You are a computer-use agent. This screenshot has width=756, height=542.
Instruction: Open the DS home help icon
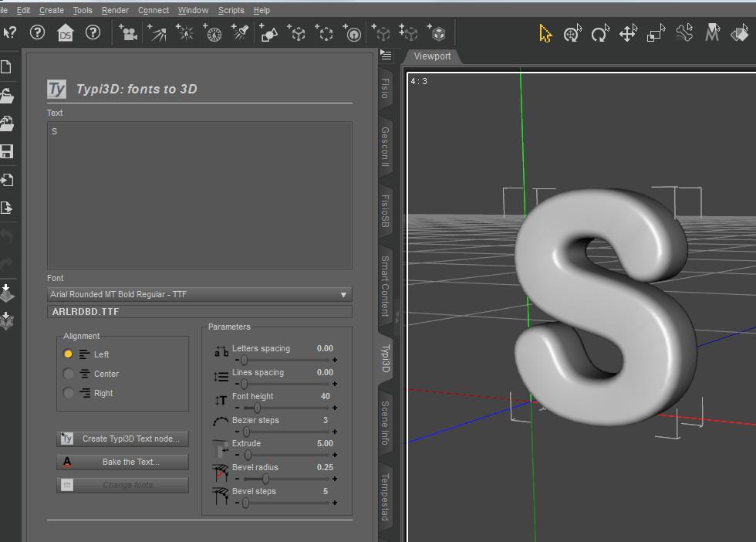tap(65, 33)
